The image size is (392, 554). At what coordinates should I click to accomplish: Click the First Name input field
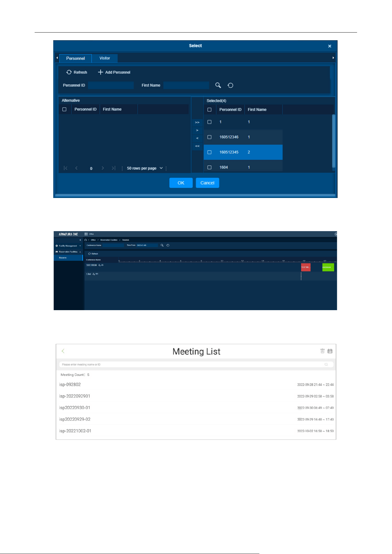pos(186,85)
